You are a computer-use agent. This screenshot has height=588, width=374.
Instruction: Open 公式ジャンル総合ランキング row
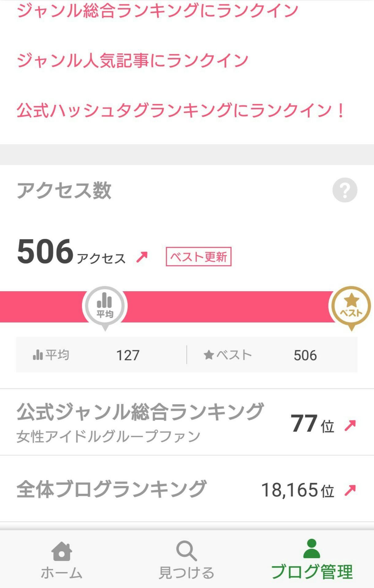(140, 422)
